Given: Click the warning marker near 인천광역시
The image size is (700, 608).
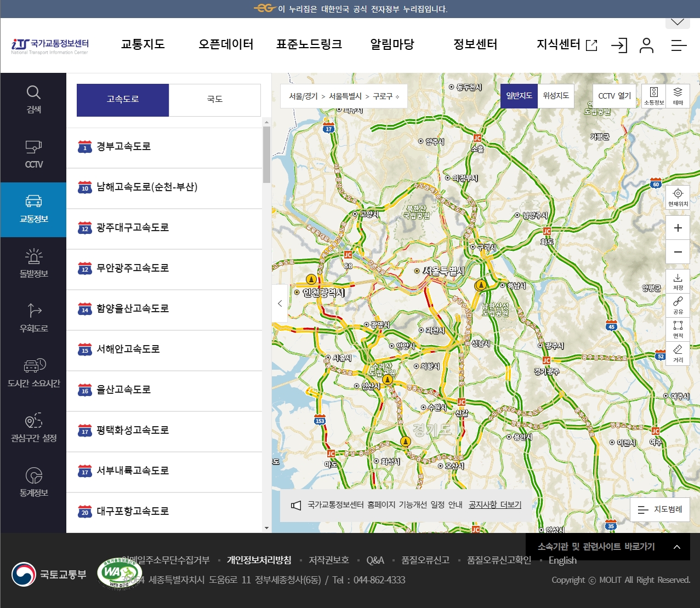Looking at the screenshot, I should [311, 279].
